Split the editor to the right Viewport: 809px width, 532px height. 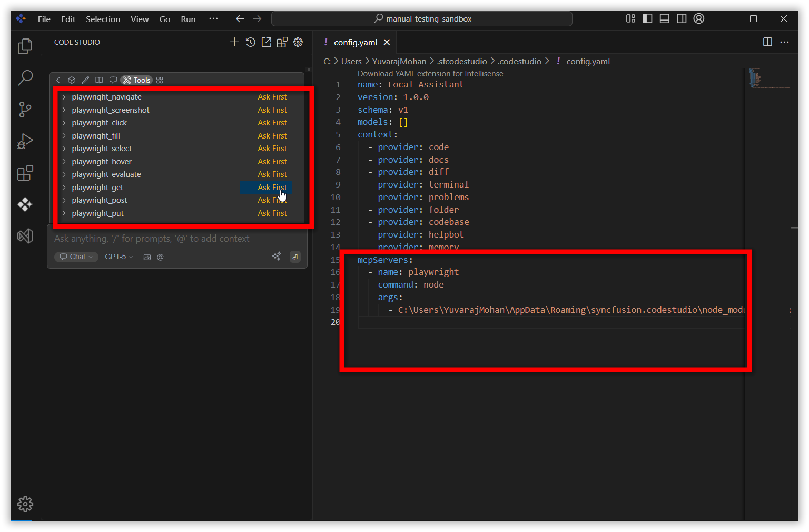tap(767, 42)
